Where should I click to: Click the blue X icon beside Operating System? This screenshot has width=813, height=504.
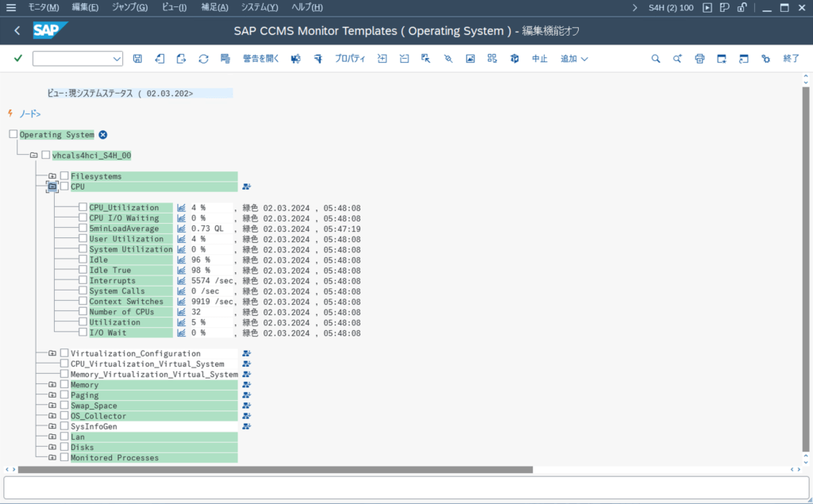point(102,135)
